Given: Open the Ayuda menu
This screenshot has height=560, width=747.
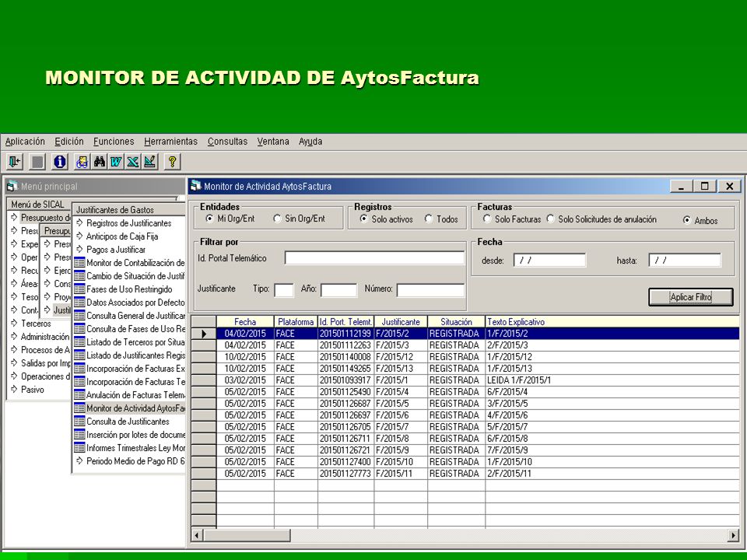Looking at the screenshot, I should pyautogui.click(x=310, y=142).
